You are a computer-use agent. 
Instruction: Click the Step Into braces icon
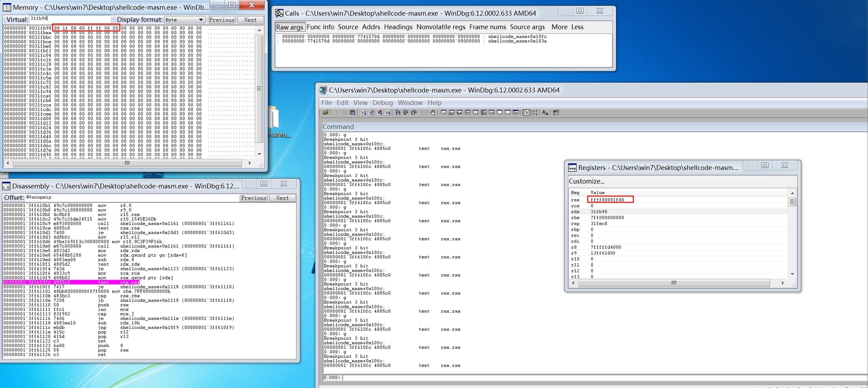pos(397,113)
